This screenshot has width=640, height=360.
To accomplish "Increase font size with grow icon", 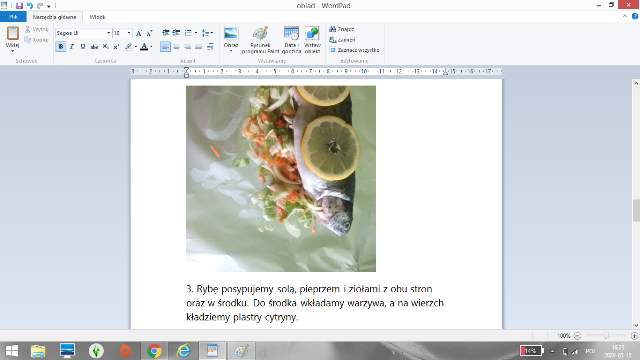I will click(139, 33).
